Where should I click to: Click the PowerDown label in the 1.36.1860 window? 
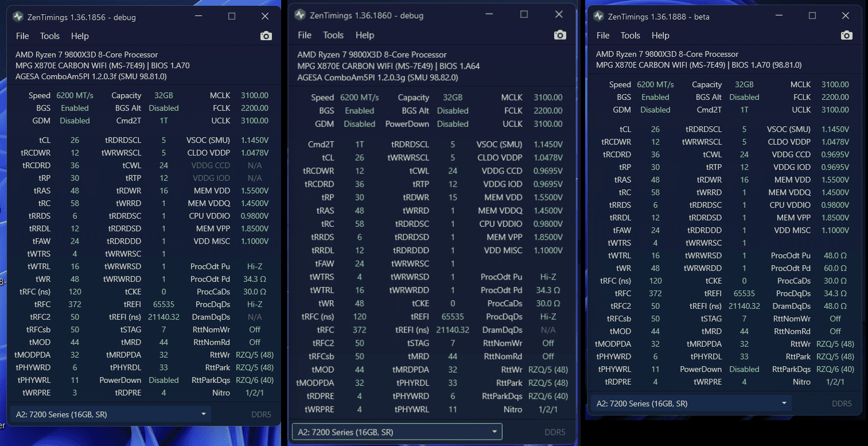point(407,123)
